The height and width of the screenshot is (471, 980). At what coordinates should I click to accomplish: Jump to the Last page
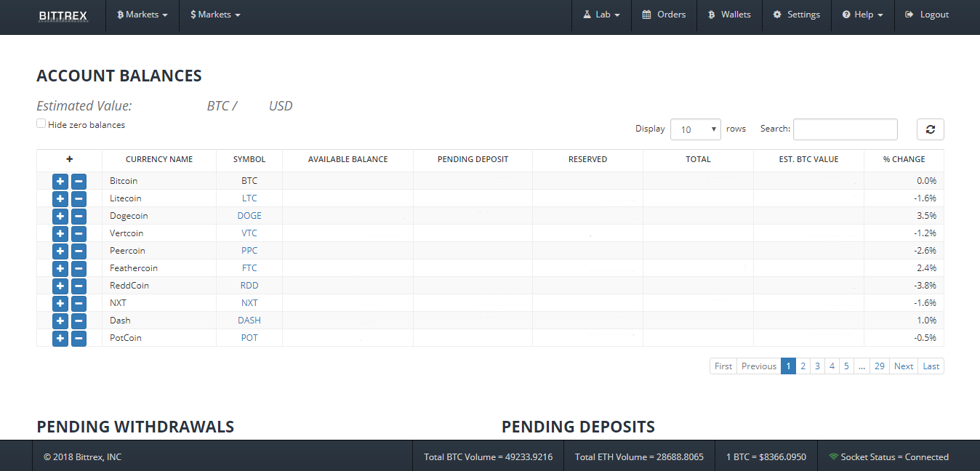pos(931,366)
